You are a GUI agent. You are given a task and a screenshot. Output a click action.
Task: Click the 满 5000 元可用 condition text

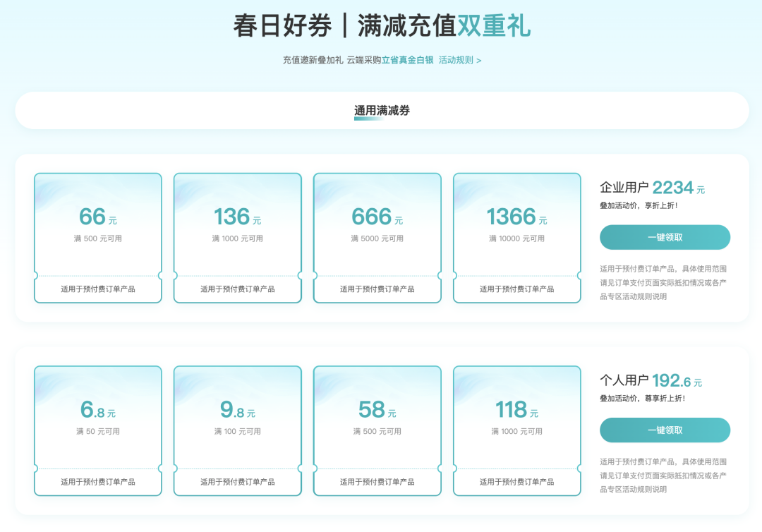click(377, 238)
